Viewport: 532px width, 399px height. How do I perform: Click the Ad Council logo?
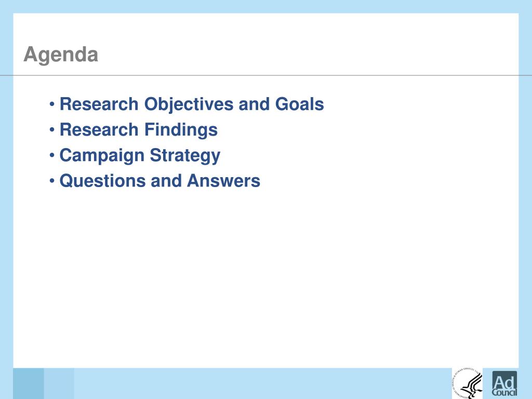tap(504, 384)
